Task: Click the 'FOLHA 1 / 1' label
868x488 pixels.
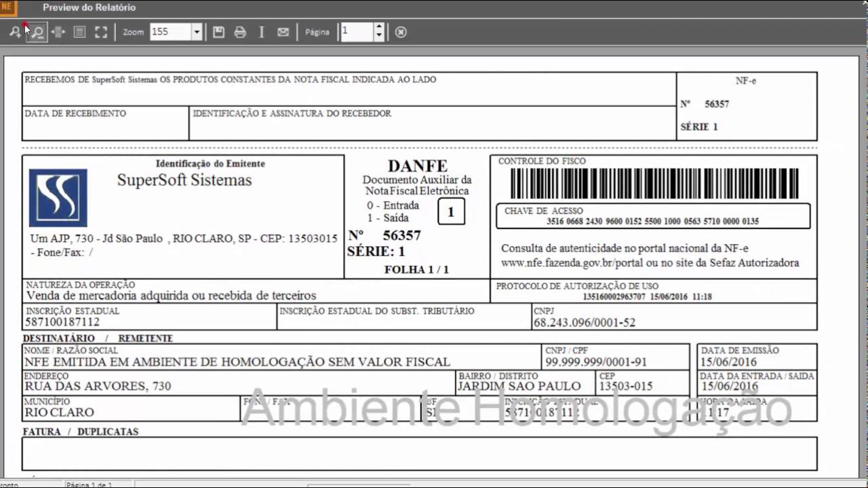Action: point(416,270)
